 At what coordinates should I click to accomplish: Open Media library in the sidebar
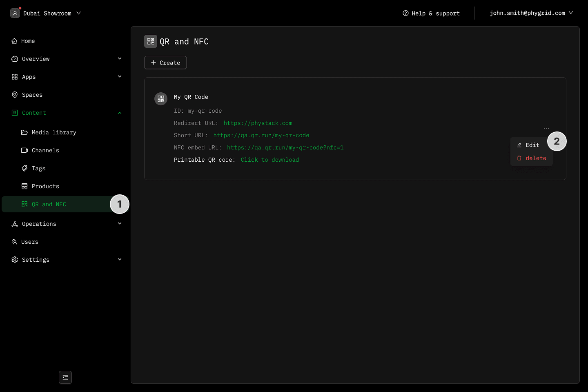pos(53,132)
